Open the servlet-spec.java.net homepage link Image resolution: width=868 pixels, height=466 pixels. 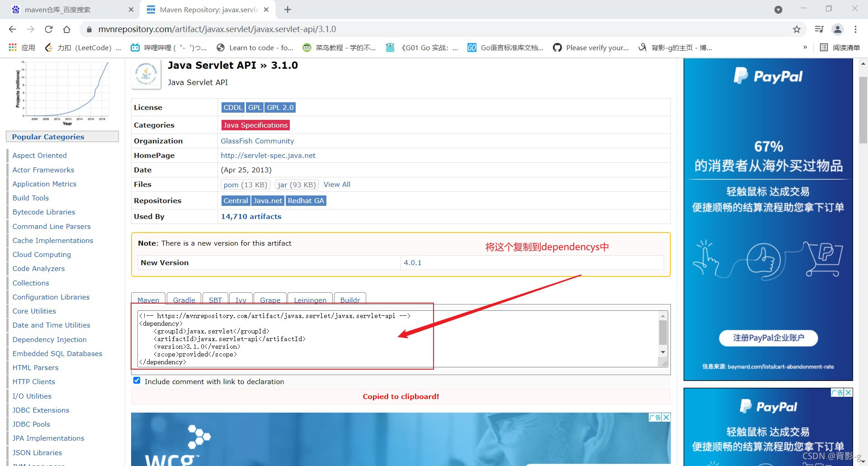click(268, 156)
